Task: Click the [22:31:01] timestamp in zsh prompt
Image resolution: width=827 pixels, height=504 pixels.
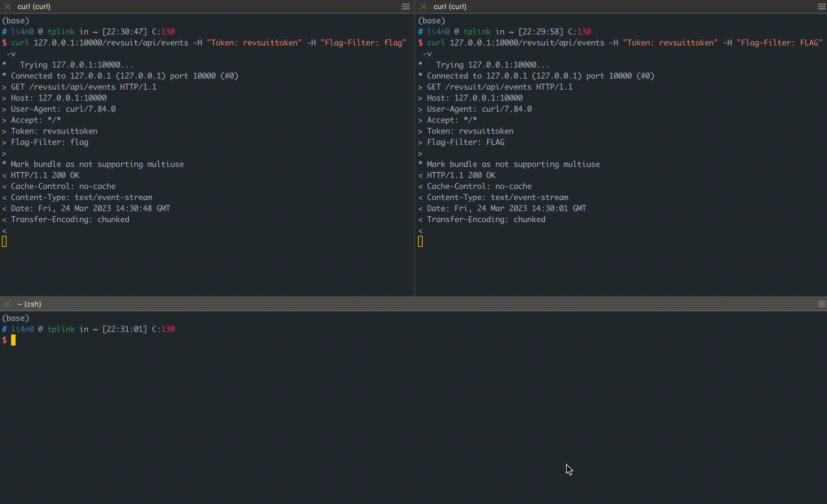Action: (x=124, y=329)
